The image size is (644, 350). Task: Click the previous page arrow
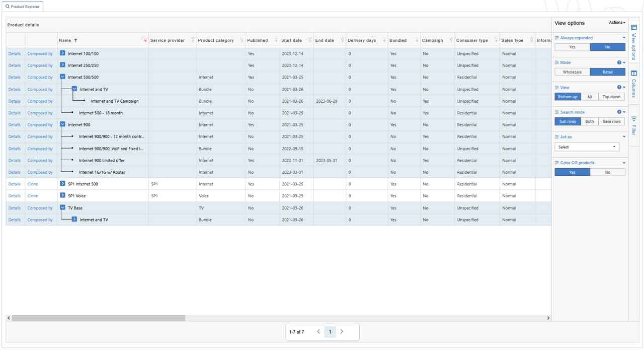click(318, 332)
